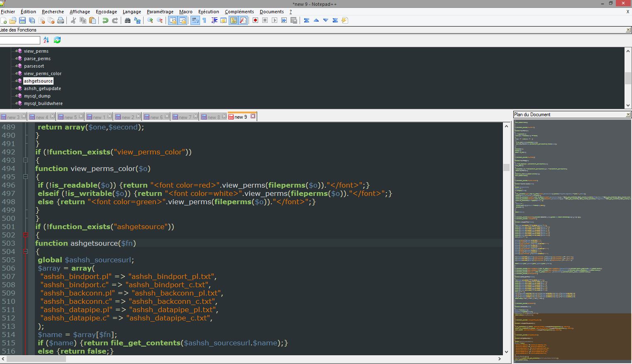Collapse code block at line 504
The width and height of the screenshot is (632, 364).
coord(25,252)
